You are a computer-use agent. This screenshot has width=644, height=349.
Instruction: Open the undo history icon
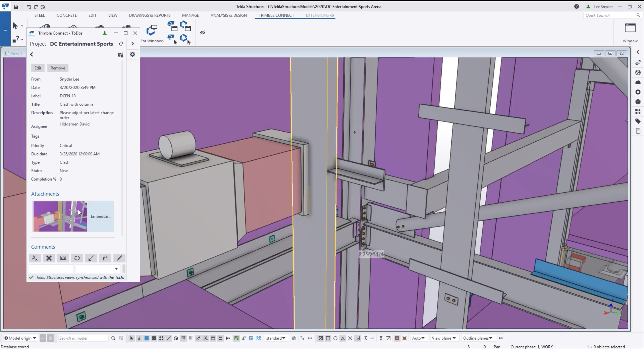click(43, 7)
